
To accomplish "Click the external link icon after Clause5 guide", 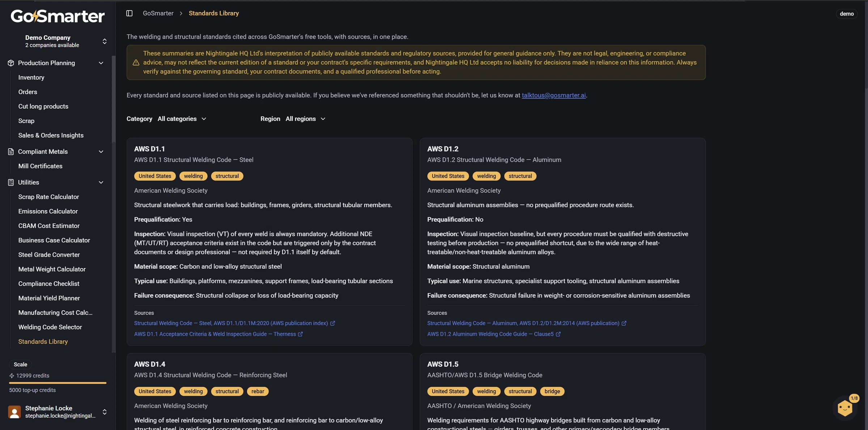I will tap(558, 334).
